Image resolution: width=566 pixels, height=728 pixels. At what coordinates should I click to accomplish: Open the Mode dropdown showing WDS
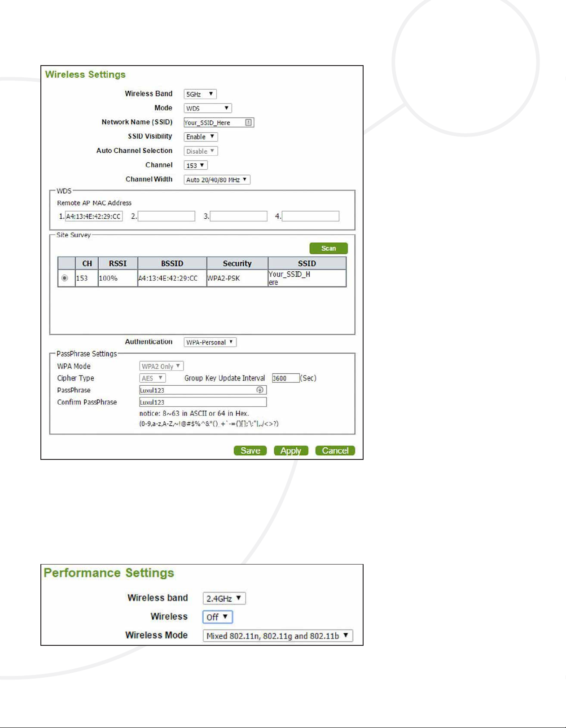207,108
